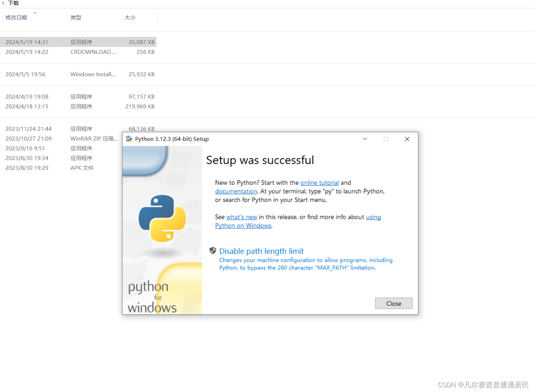The image size is (534, 392).
Task: Select the file row dated 2023/11/24 21:44
Action: pos(78,129)
